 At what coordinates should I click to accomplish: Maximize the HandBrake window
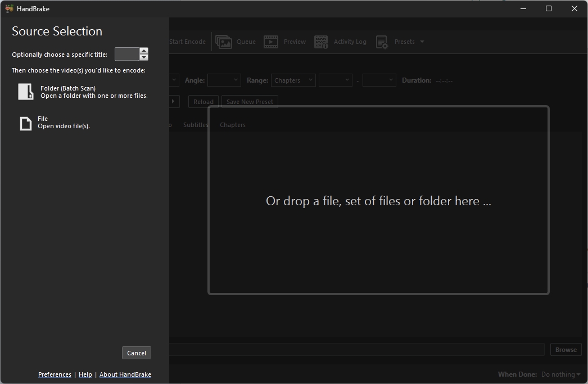tap(548, 8)
